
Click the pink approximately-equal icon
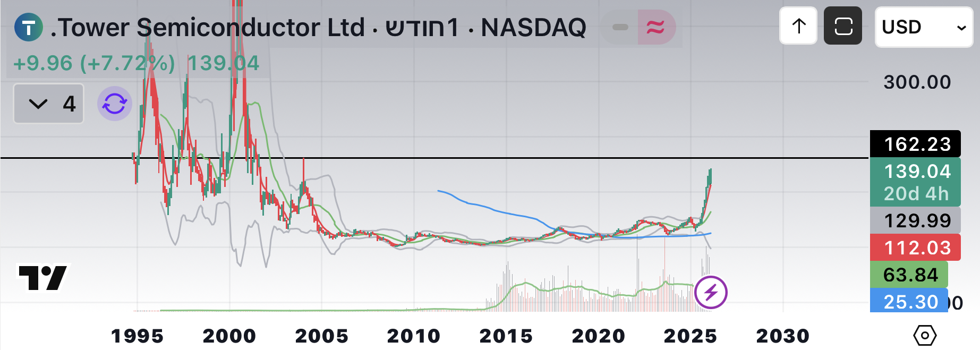(x=655, y=27)
